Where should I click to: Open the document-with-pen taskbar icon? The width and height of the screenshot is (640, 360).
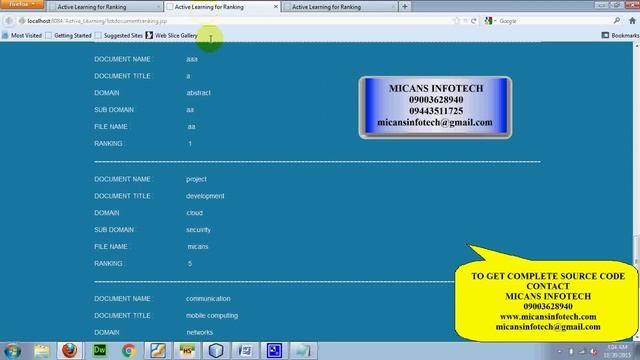pos(245,351)
